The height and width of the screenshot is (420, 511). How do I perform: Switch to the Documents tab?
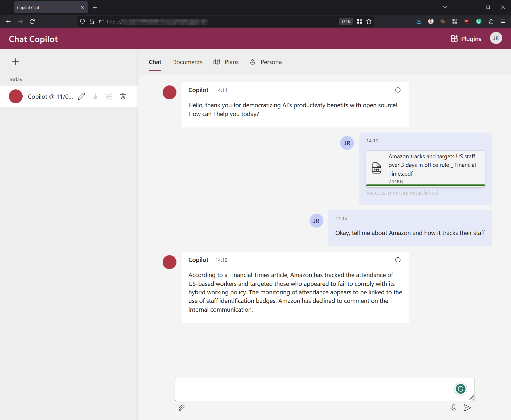coord(187,62)
